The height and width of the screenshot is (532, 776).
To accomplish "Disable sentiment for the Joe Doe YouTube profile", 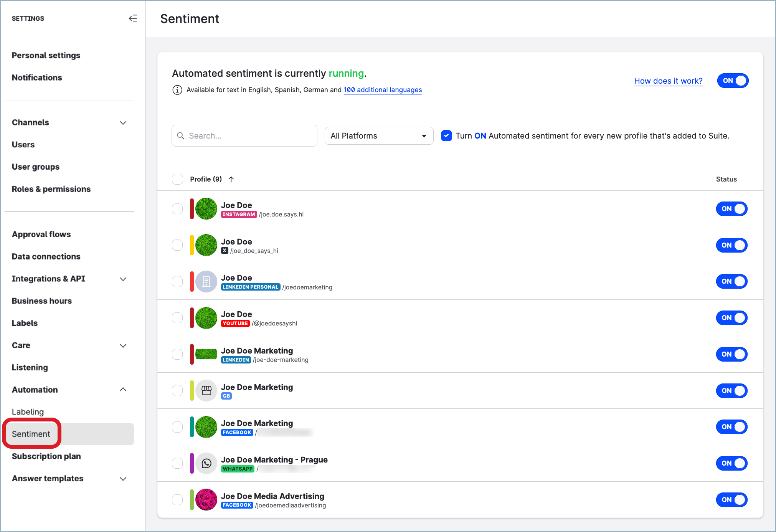I will [731, 318].
